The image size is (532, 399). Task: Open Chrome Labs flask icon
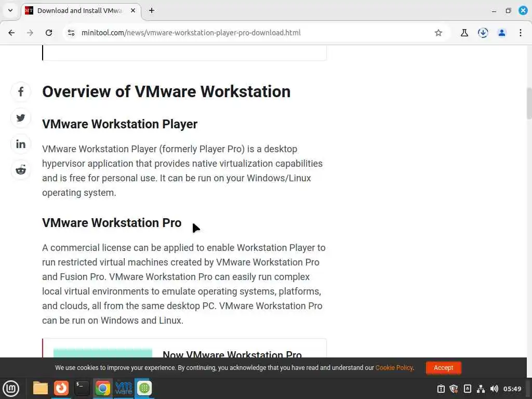[464, 33]
